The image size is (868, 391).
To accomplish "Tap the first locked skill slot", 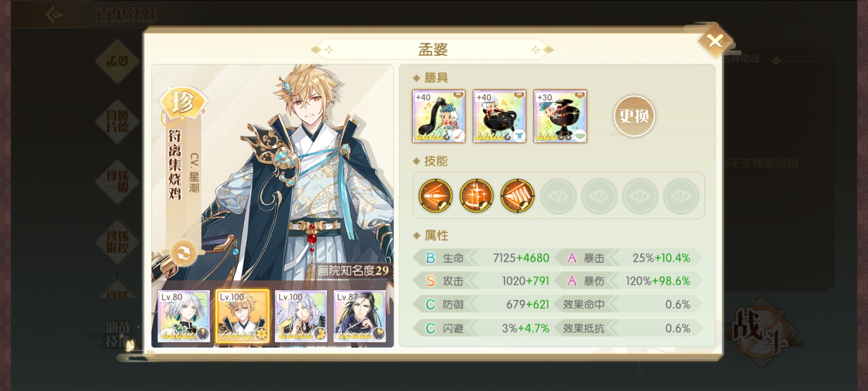I will click(558, 196).
